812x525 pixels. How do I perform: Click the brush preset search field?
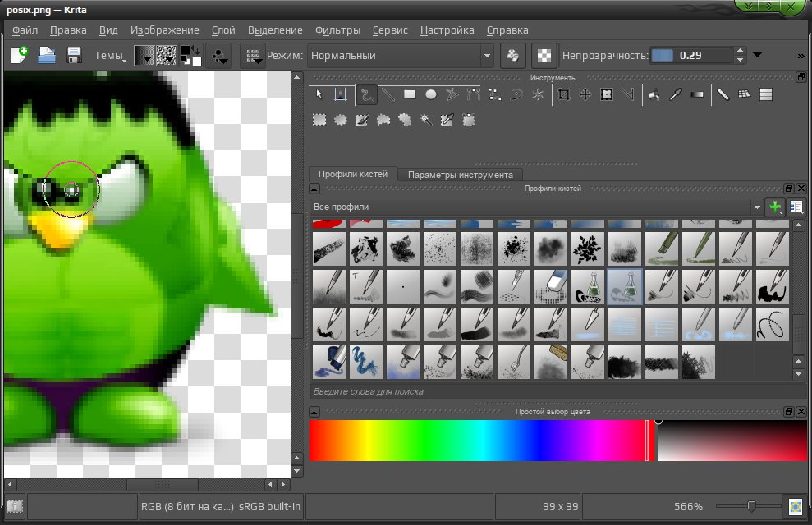[552, 391]
